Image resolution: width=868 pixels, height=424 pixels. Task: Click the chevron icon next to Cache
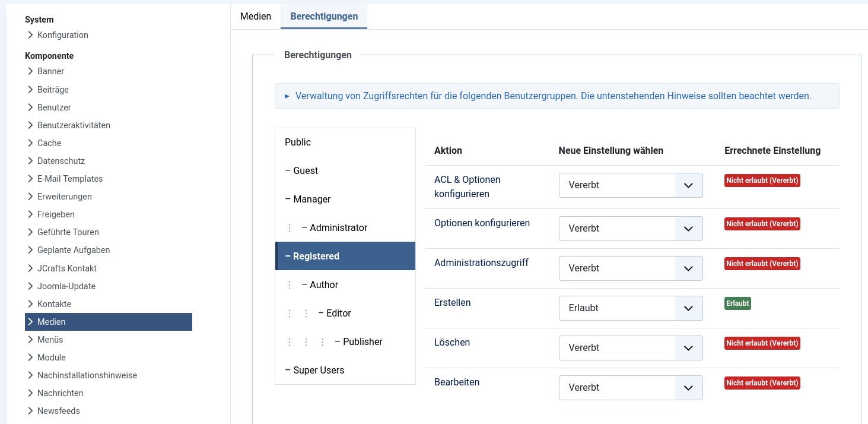tap(30, 143)
